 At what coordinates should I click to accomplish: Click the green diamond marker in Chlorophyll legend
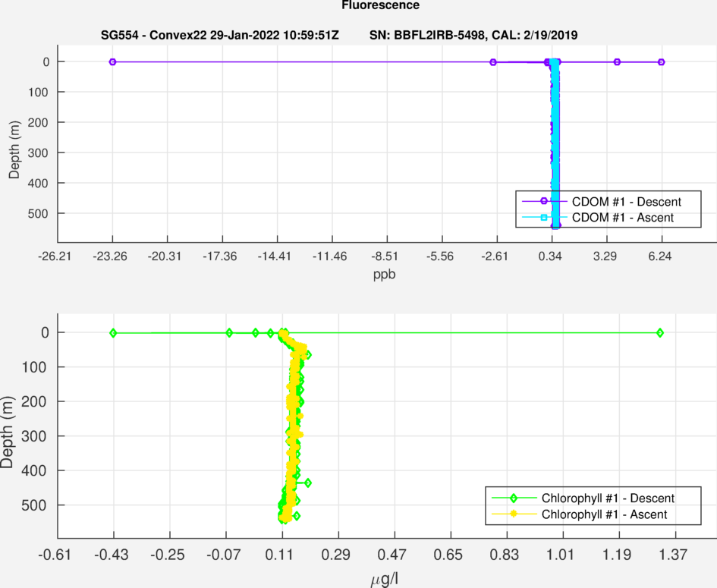[514, 498]
